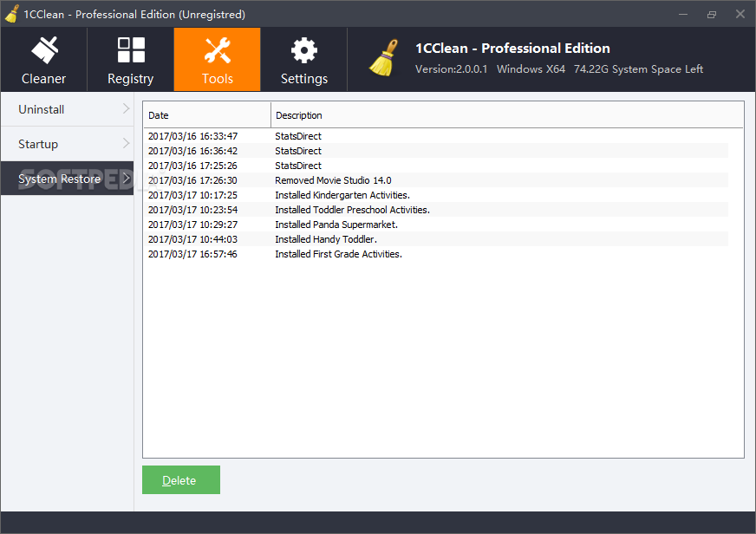Select StatsDirect restore point at 16:33:47
Screen dimensions: 756x534
tap(436, 136)
